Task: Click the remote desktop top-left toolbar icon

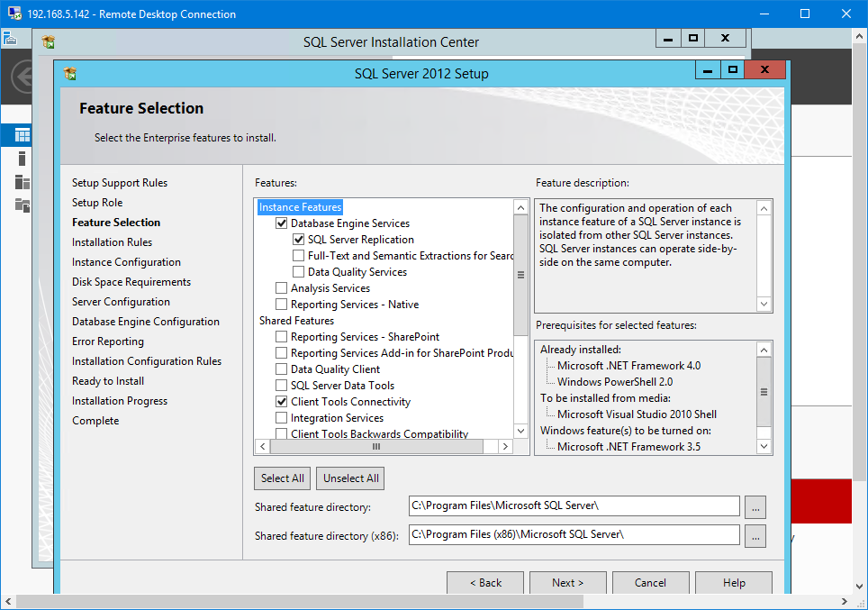Action: tap(9, 38)
